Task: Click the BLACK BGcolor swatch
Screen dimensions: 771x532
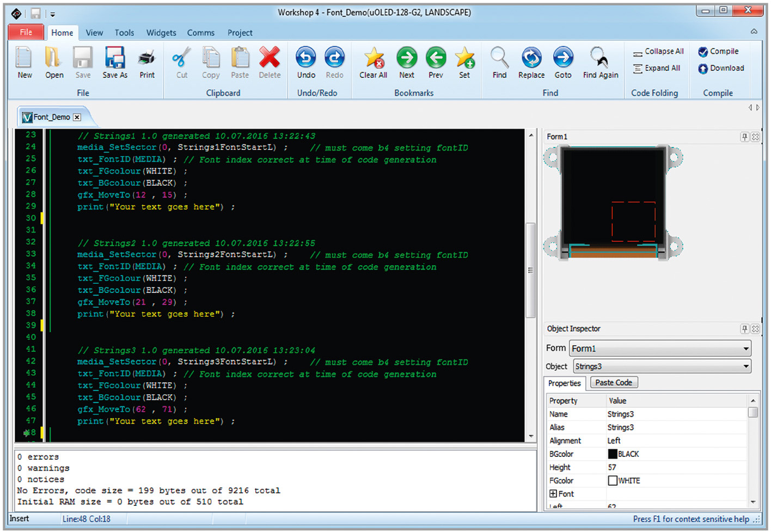Action: pos(613,454)
